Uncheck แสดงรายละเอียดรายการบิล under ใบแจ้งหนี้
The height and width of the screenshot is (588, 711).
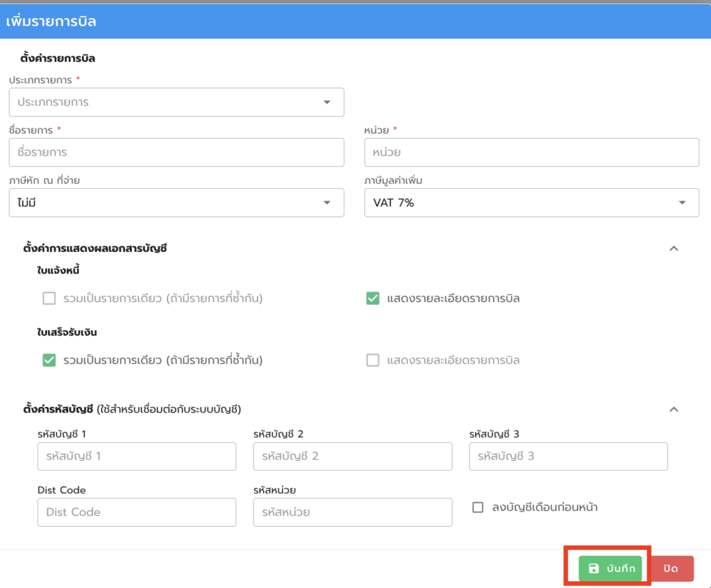pos(373,299)
